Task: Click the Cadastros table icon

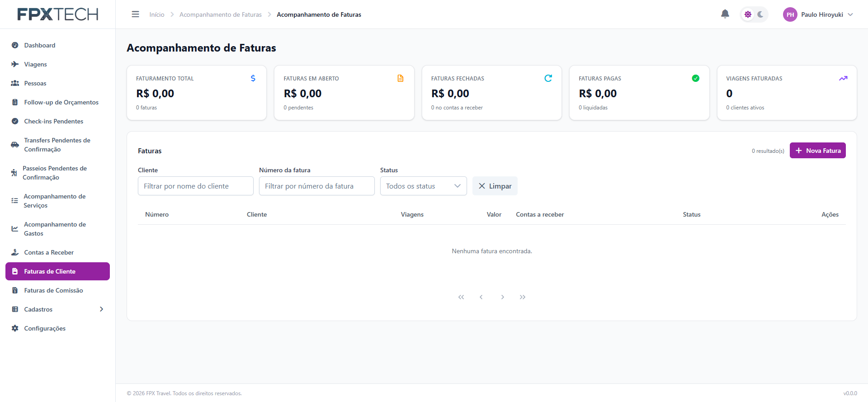Action: point(15,309)
